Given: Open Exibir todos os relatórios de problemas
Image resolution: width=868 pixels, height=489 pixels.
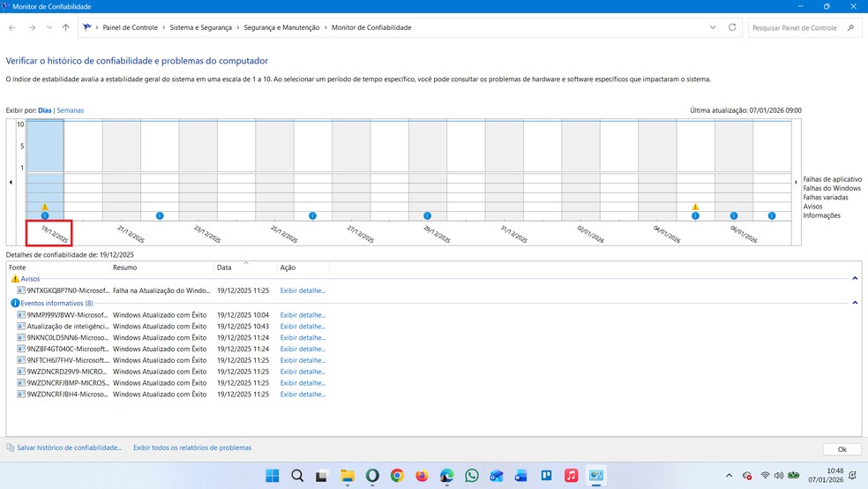Looking at the screenshot, I should [192, 448].
